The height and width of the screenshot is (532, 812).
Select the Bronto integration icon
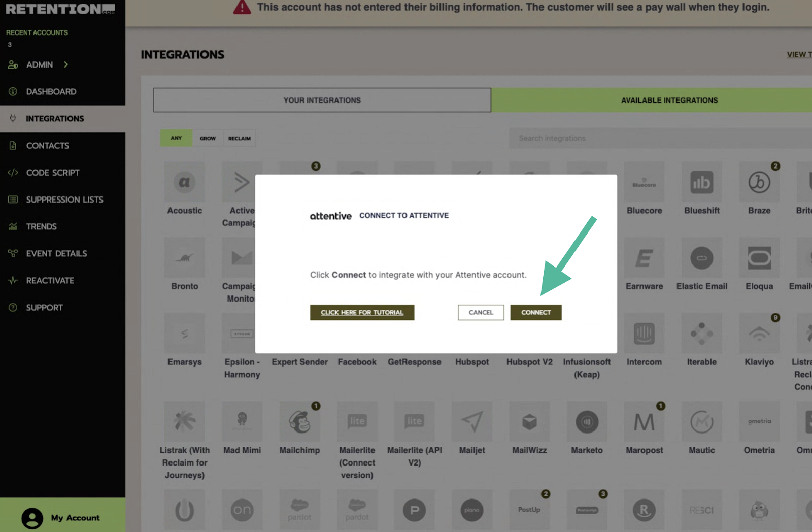pos(184,257)
